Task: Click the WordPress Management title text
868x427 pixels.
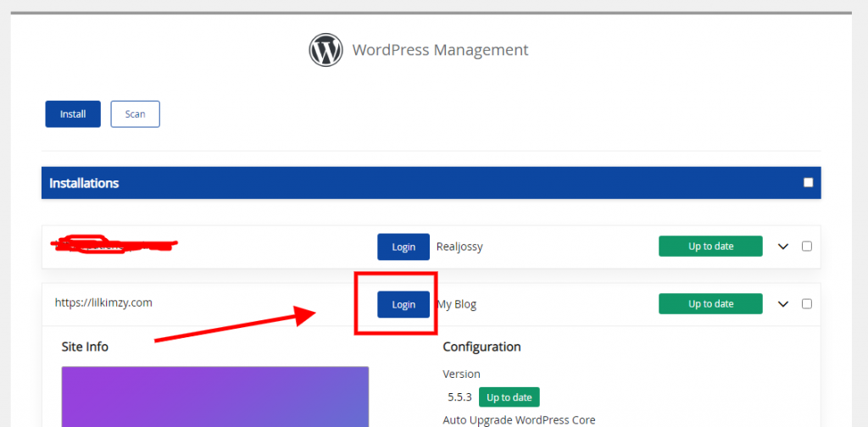Action: [x=440, y=50]
